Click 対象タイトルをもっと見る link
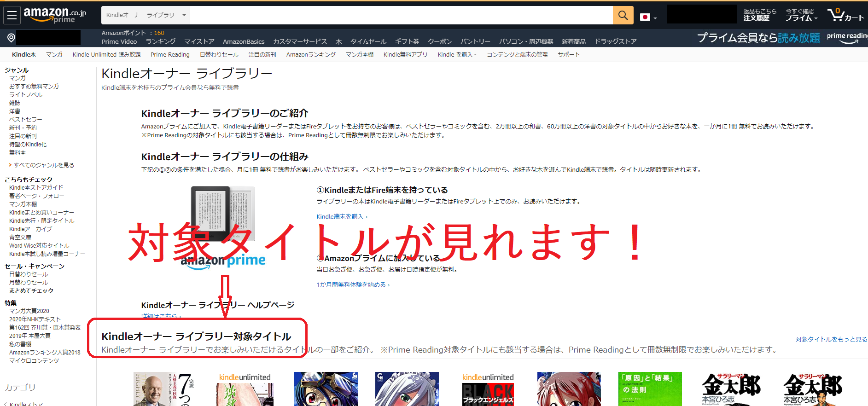The height and width of the screenshot is (406, 868). 831,340
